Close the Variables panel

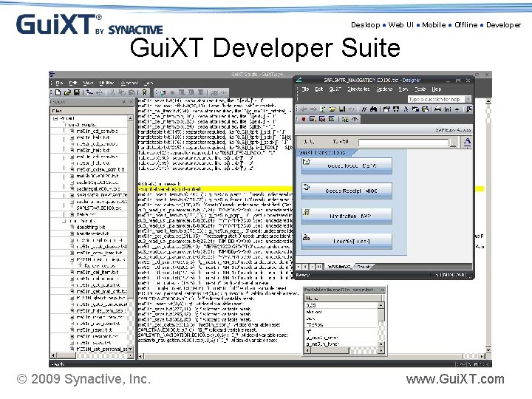tap(383, 290)
